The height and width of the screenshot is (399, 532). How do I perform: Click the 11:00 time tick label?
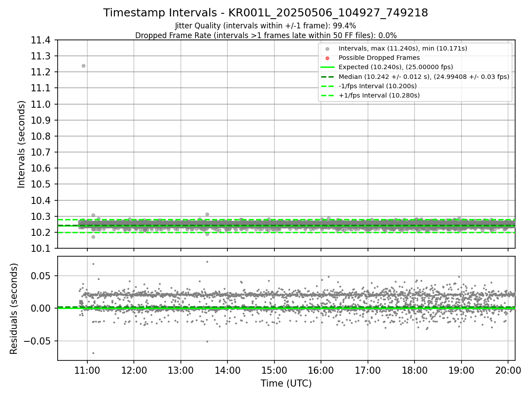(87, 371)
